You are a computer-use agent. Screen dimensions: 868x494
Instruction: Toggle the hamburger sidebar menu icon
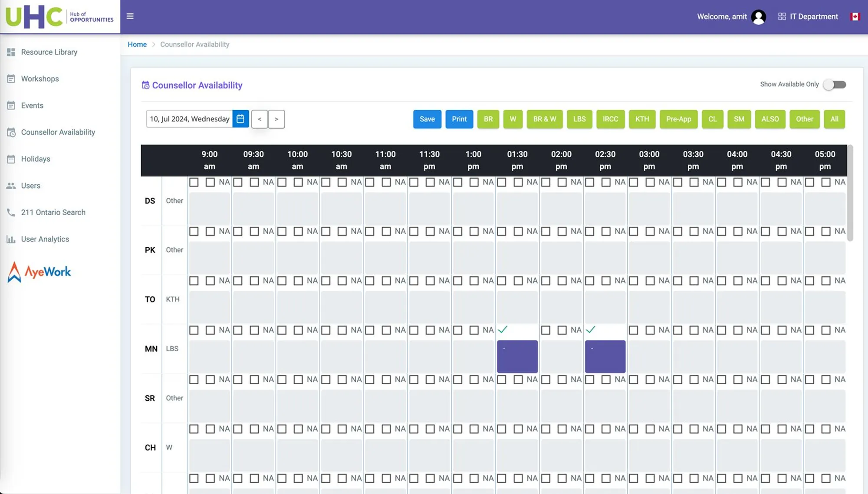pos(130,16)
